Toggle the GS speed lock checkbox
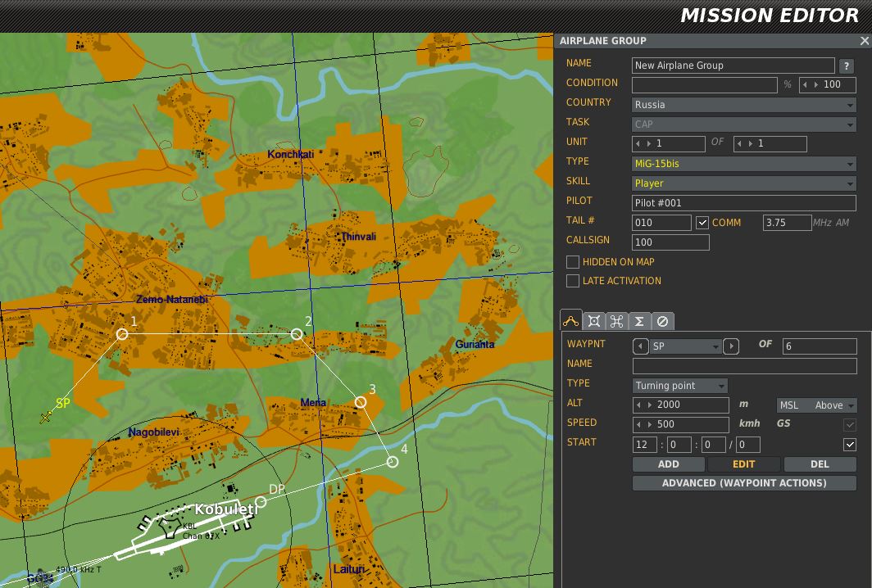Screen dimensions: 872x588 (849, 424)
